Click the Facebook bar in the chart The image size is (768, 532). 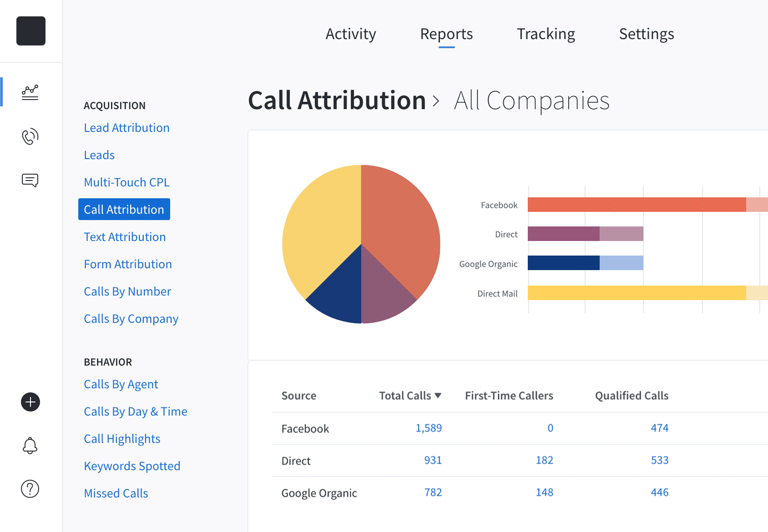pos(636,205)
